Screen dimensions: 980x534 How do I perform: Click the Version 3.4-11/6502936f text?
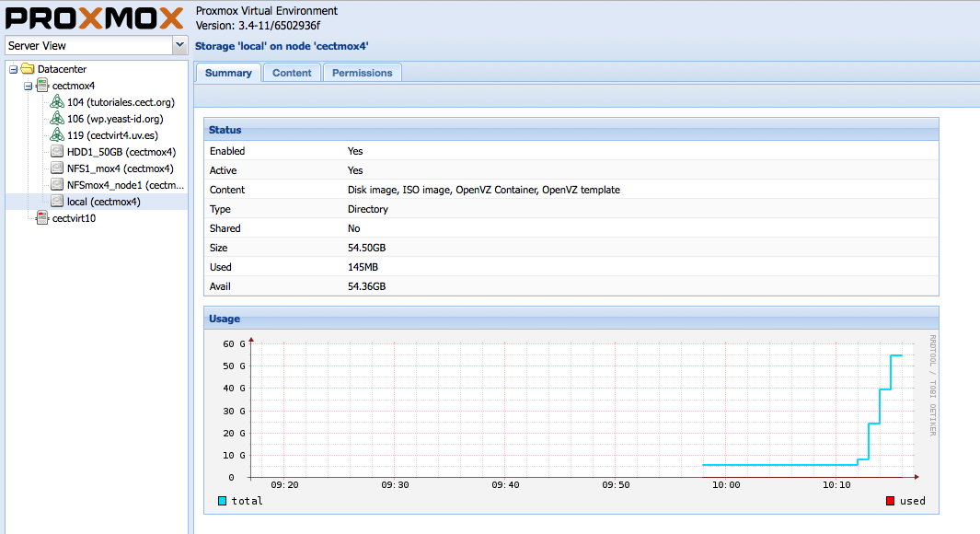[258, 26]
